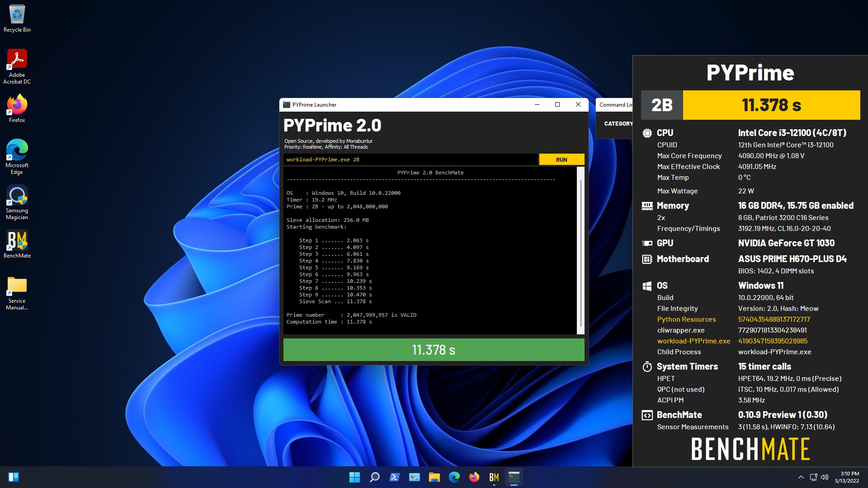Open the Control Panel taskbar icon

click(x=415, y=477)
